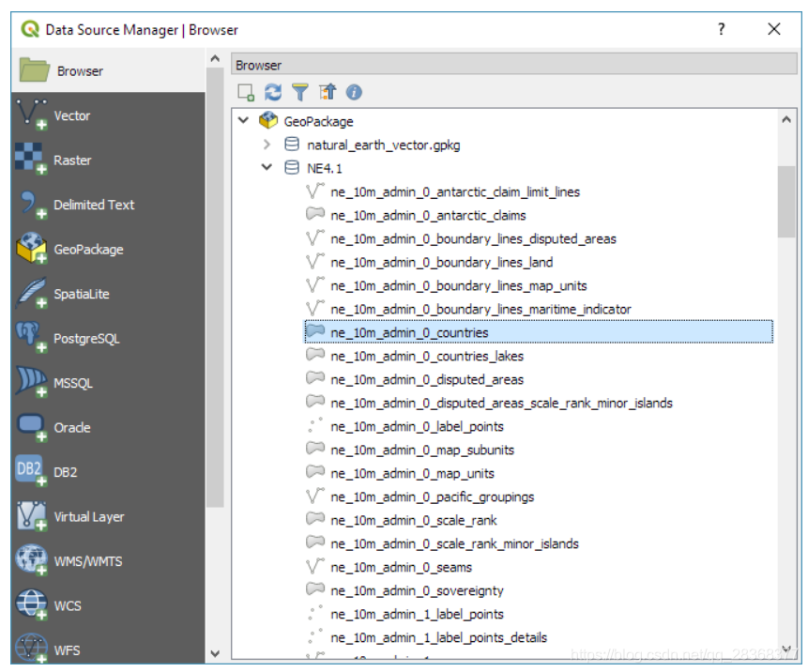This screenshot has width=808, height=672.
Task: Select ne_10m_admin_0_antarctic_claim_limit_lines layer
Action: pyautogui.click(x=455, y=192)
